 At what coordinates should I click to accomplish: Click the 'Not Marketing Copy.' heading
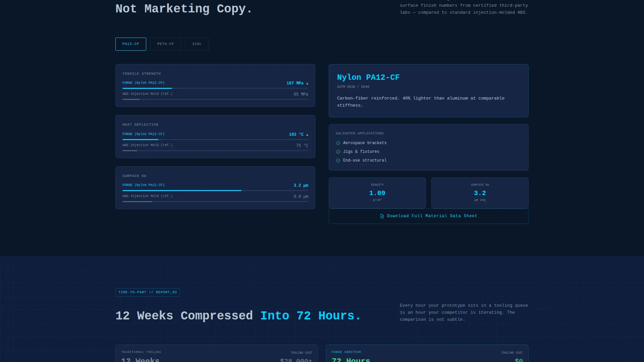(x=184, y=9)
